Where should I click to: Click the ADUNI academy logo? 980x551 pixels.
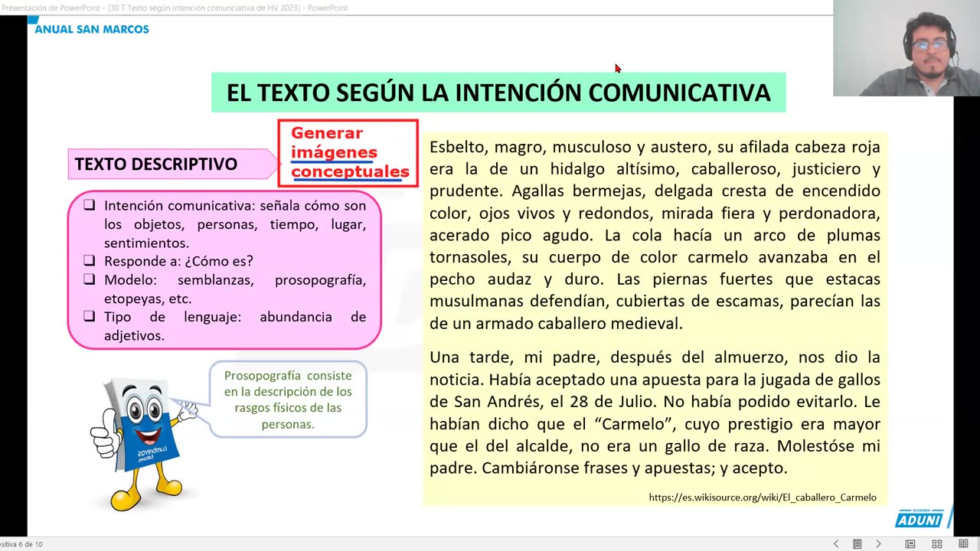921,518
